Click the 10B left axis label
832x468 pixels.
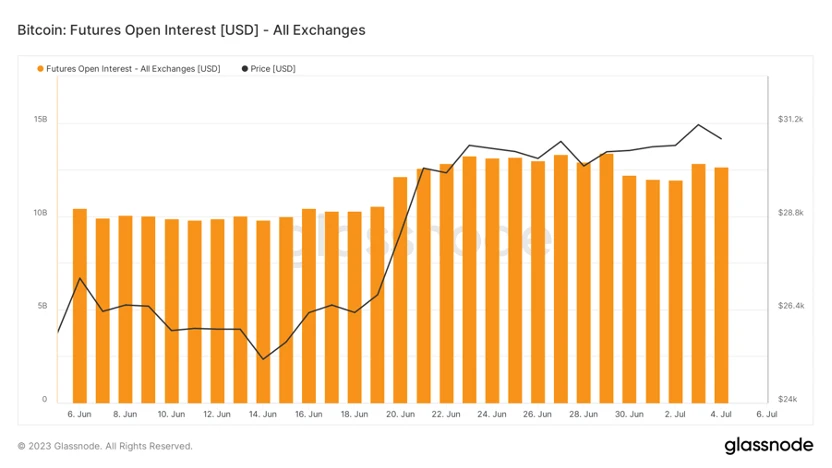coord(41,213)
